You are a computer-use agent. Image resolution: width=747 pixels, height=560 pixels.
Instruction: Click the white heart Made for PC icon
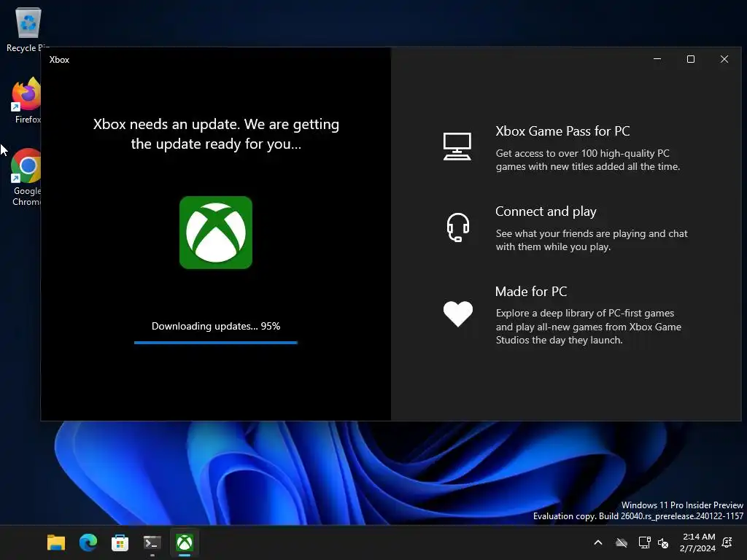pos(458,314)
